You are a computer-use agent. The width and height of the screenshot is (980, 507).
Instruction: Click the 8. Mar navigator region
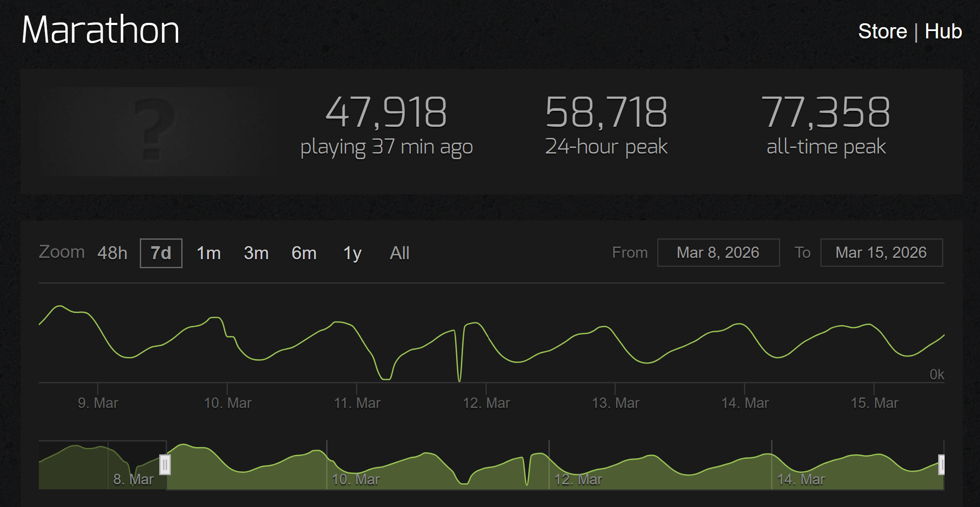coord(133,479)
